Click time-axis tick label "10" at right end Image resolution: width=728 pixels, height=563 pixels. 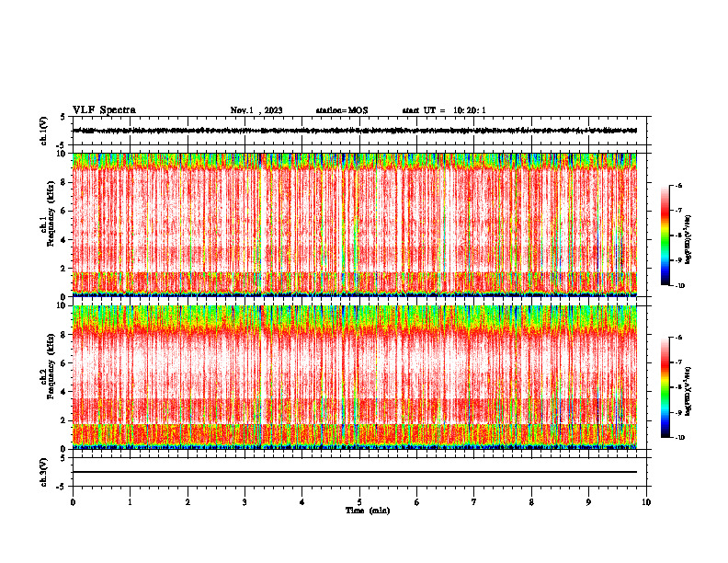646,502
